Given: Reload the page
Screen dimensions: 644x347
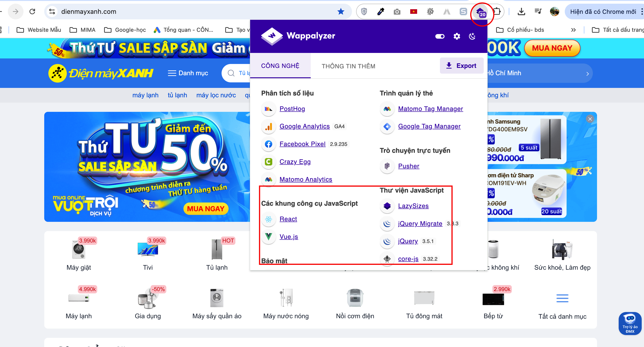Looking at the screenshot, I should [32, 12].
